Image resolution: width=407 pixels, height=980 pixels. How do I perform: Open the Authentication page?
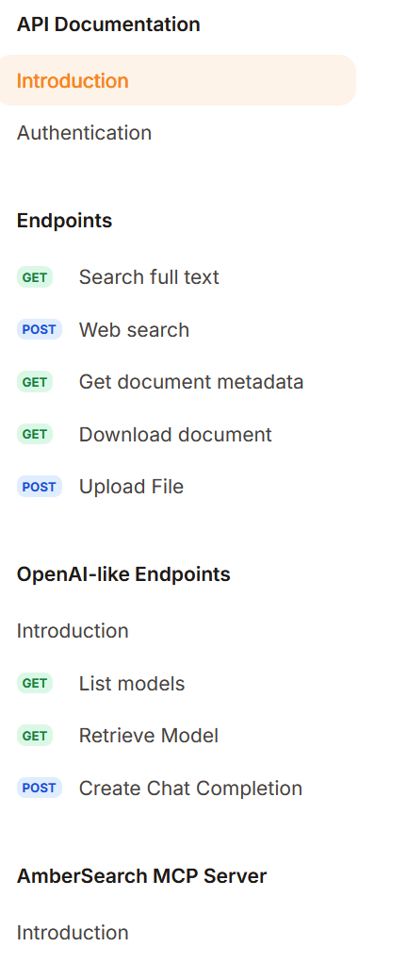84,133
